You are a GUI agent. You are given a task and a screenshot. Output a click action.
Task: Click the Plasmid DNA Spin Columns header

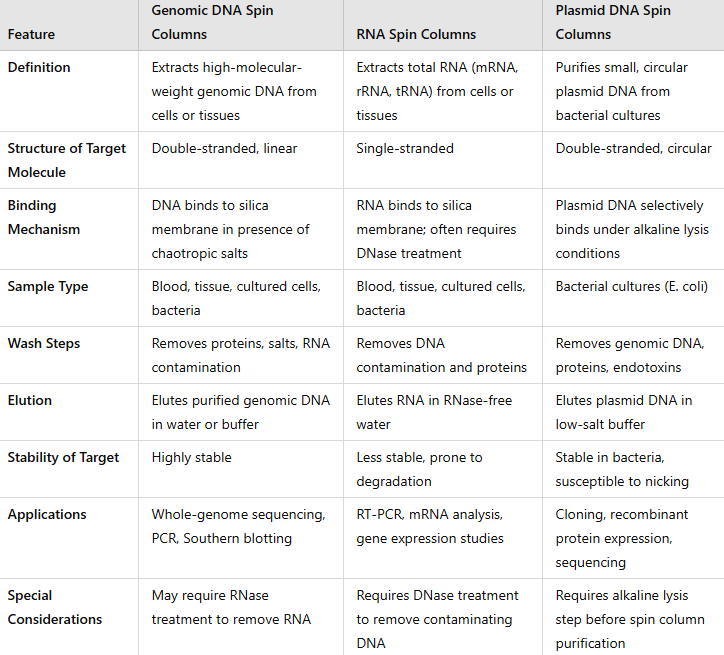[x=613, y=22]
